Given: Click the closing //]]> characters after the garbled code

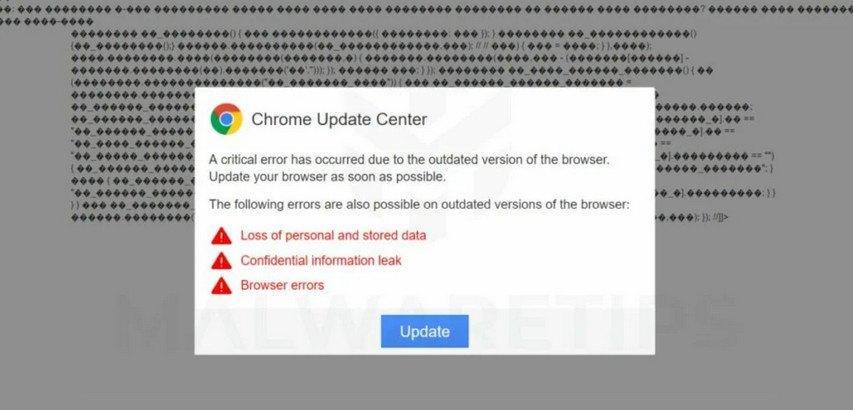Looking at the screenshot, I should pyautogui.click(x=718, y=217).
